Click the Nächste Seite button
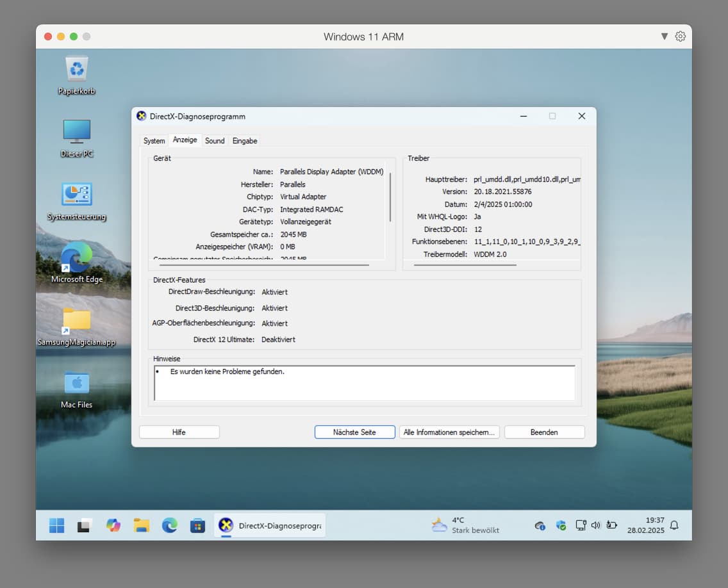This screenshot has height=588, width=728. pos(355,432)
